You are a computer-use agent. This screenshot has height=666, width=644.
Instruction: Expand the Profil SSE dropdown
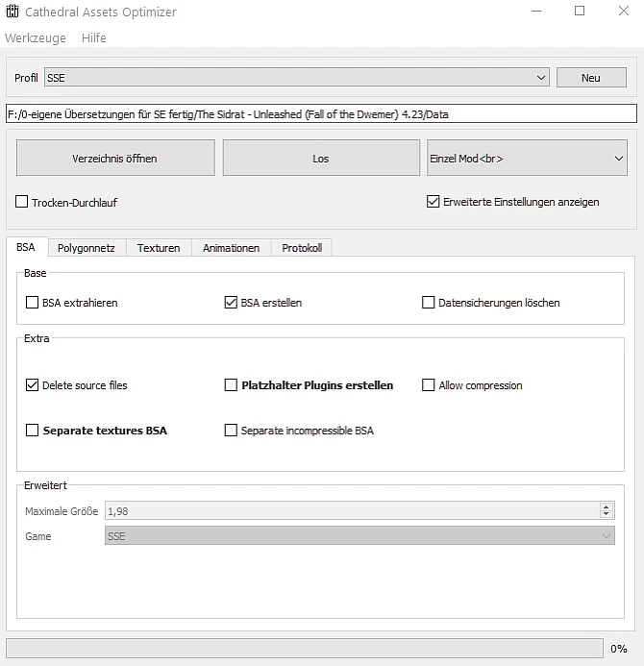tap(296, 78)
